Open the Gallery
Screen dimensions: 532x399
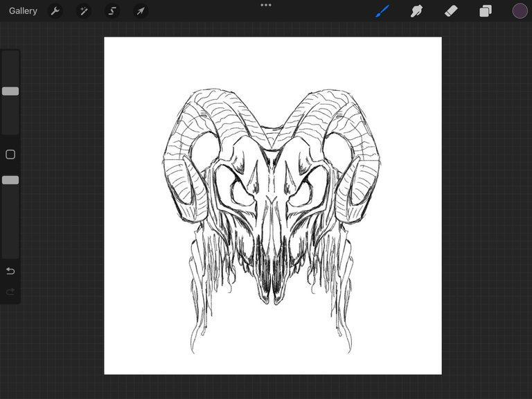point(23,11)
